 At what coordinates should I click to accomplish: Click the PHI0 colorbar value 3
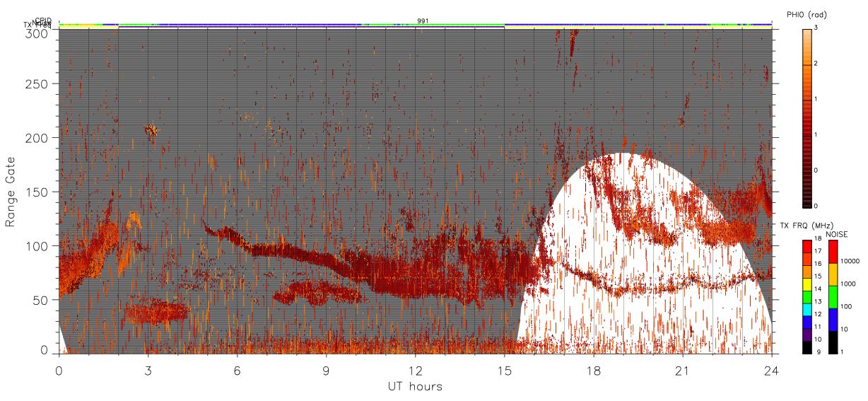coord(815,28)
